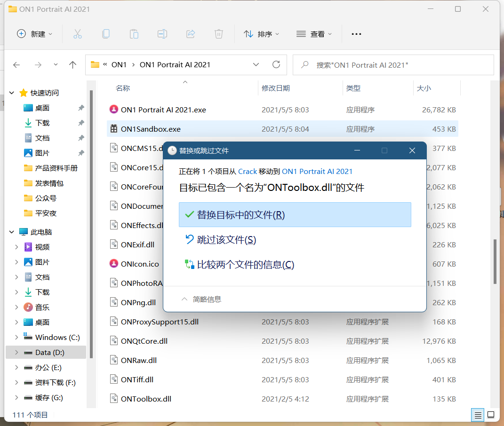Click the Rename icon in toolbar
Viewport: 504px width, 426px height.
pyautogui.click(x=162, y=34)
